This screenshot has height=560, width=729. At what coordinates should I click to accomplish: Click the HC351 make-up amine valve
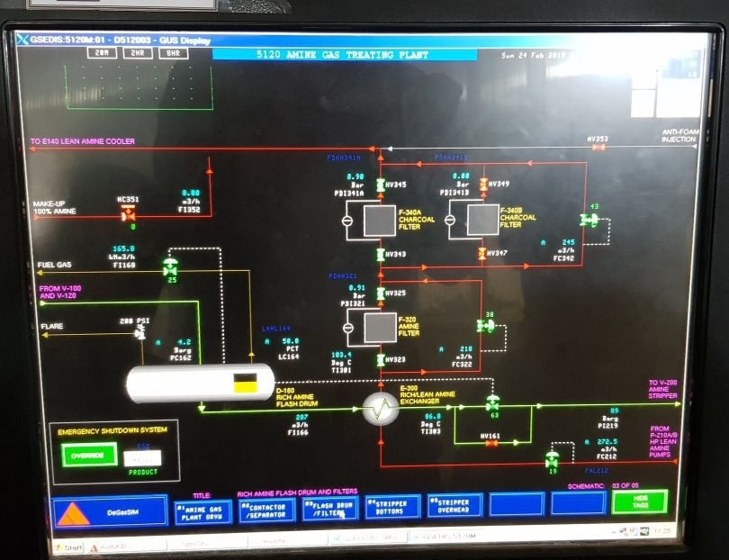[128, 214]
